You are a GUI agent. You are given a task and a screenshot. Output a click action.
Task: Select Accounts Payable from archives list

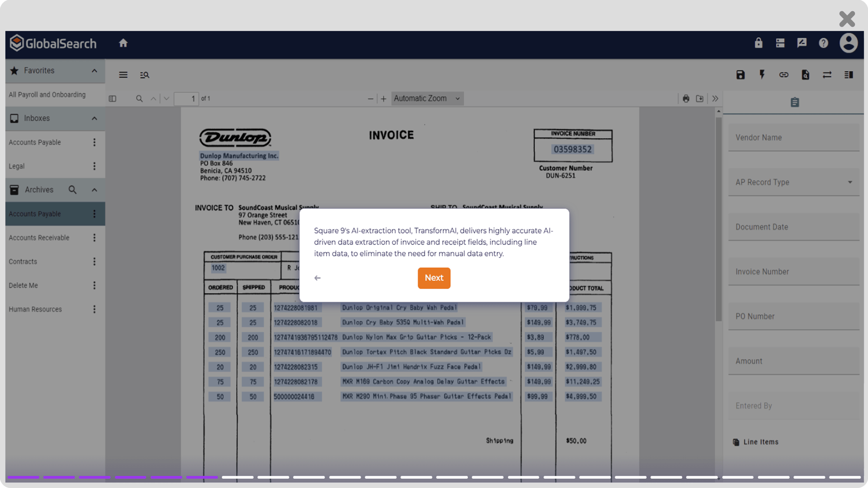pyautogui.click(x=35, y=213)
